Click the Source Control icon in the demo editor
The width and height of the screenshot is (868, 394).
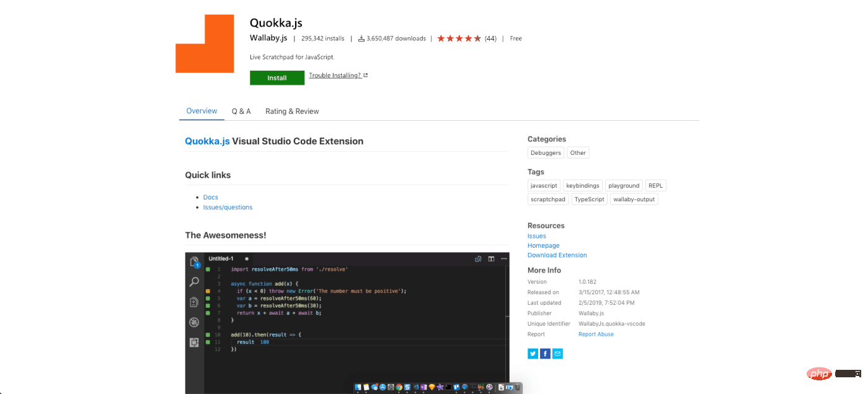point(194,302)
